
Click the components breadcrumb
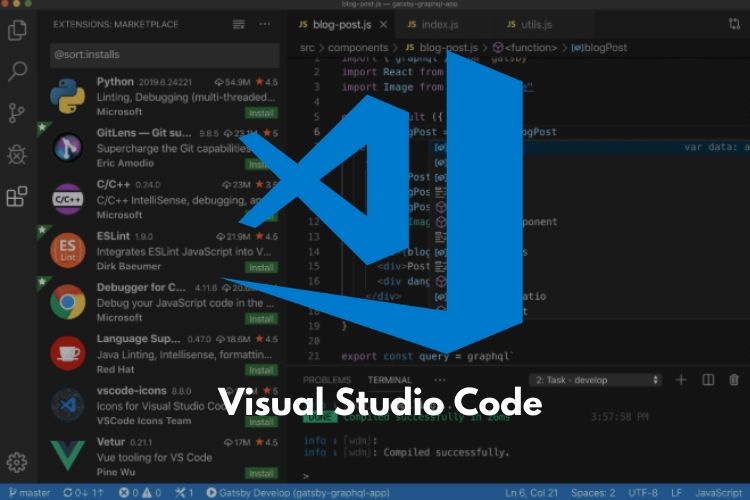coord(358,47)
